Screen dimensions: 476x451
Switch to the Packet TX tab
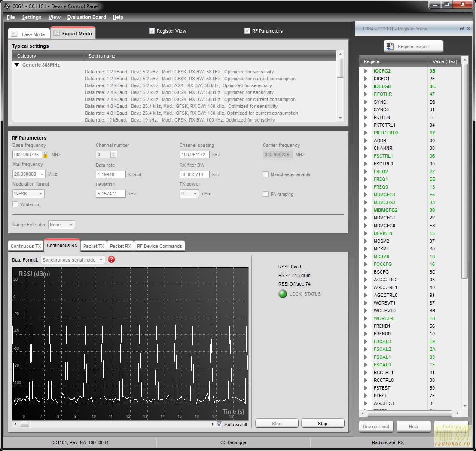(x=94, y=246)
